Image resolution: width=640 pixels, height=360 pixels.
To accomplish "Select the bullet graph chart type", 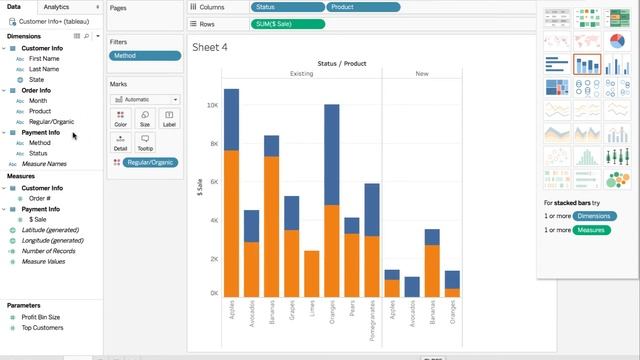I will (587, 180).
